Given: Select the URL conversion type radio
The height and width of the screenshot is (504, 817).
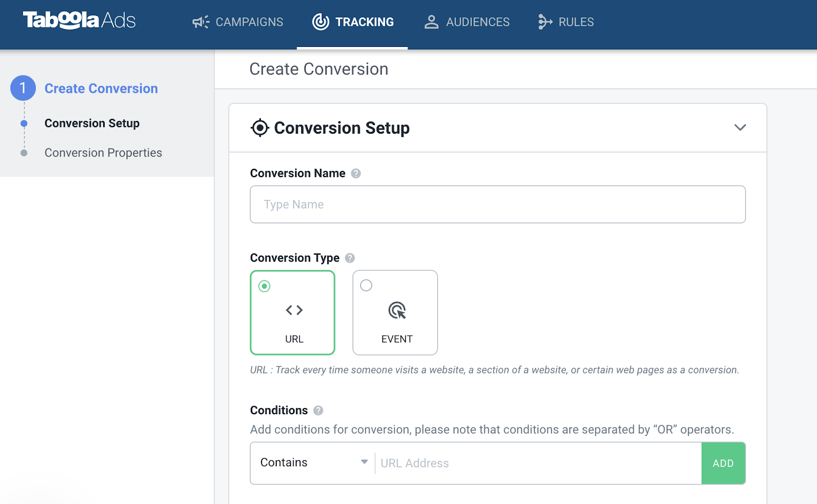Looking at the screenshot, I should (265, 286).
